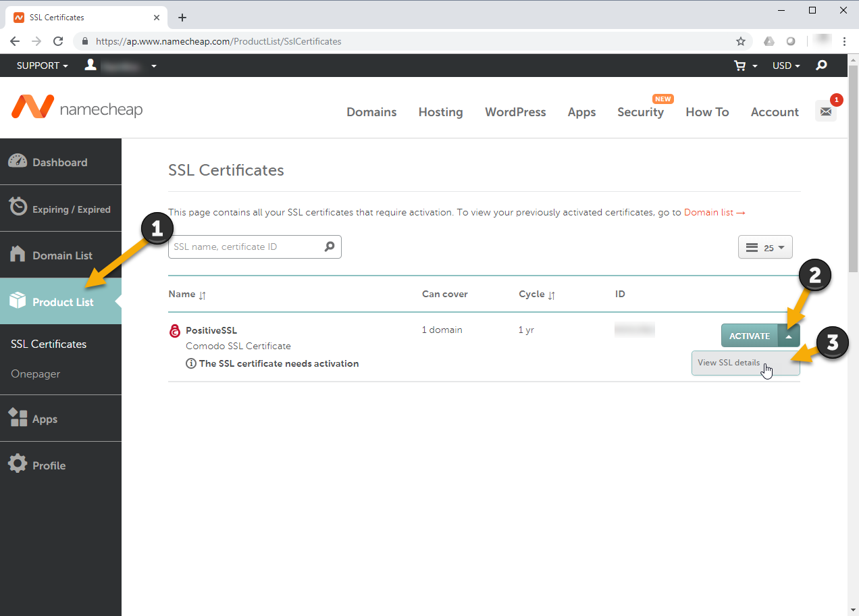
Task: Click the PositiveSSL Comodo certificate icon
Action: (x=175, y=331)
